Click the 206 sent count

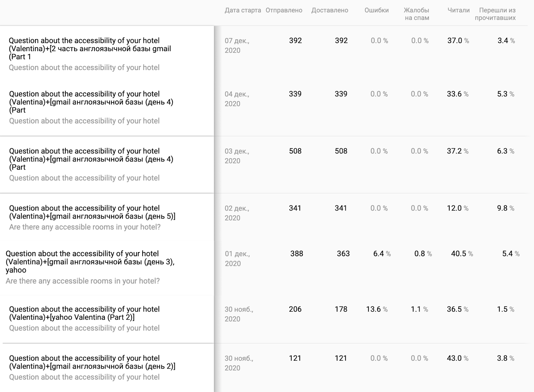(295, 309)
